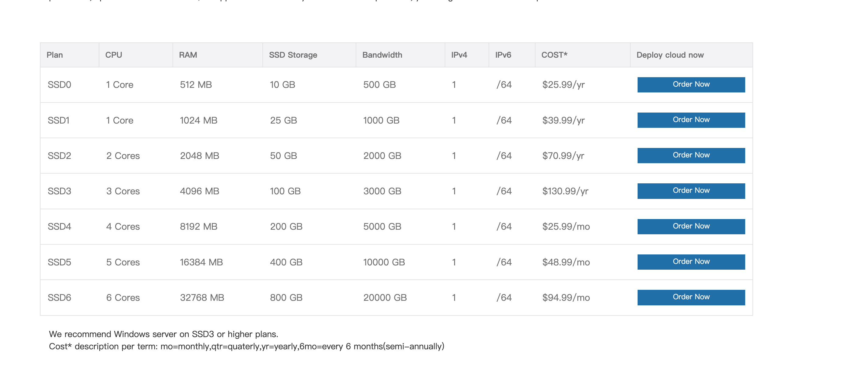Click Order Now for SSD6 plan
This screenshot has height=374, width=868.
(691, 297)
